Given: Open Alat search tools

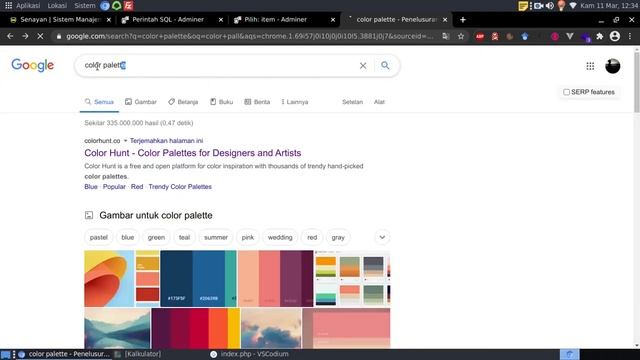Looking at the screenshot, I should click(379, 102).
